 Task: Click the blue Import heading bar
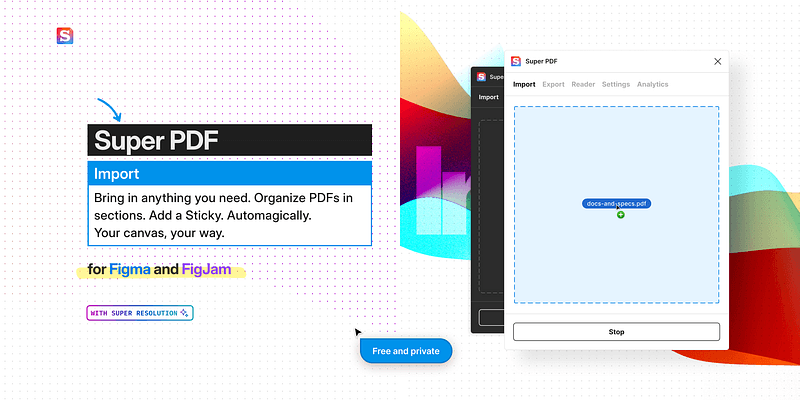230,173
